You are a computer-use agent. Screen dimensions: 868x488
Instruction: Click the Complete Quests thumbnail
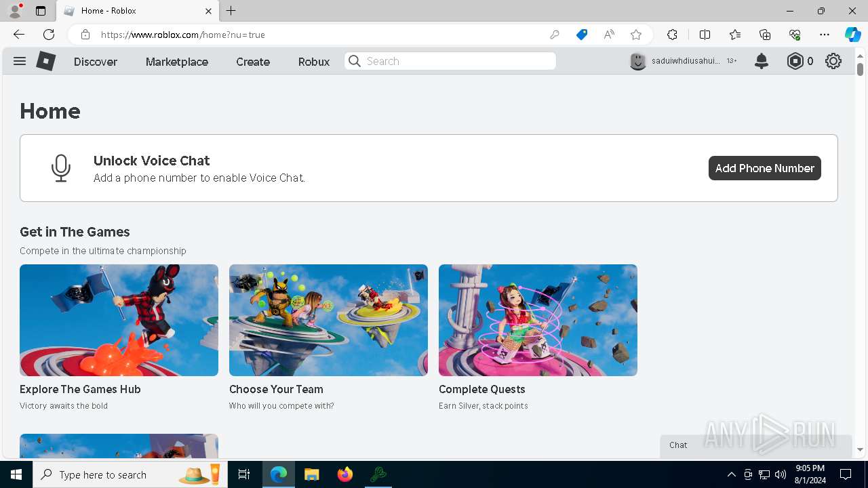pyautogui.click(x=538, y=320)
